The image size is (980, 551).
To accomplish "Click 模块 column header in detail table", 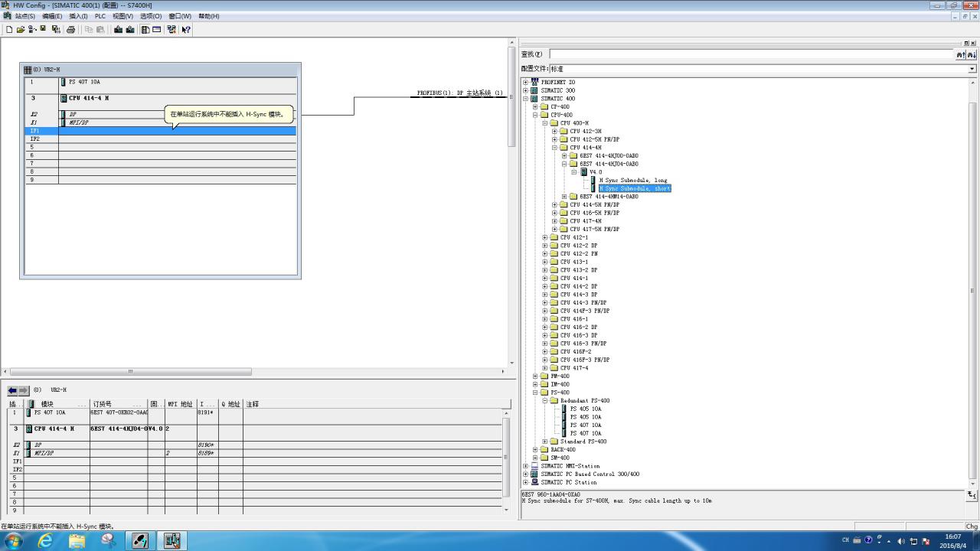I will point(57,404).
